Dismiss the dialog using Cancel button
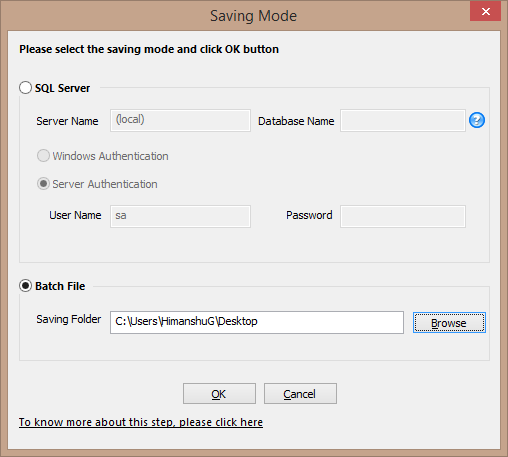 pyautogui.click(x=300, y=394)
